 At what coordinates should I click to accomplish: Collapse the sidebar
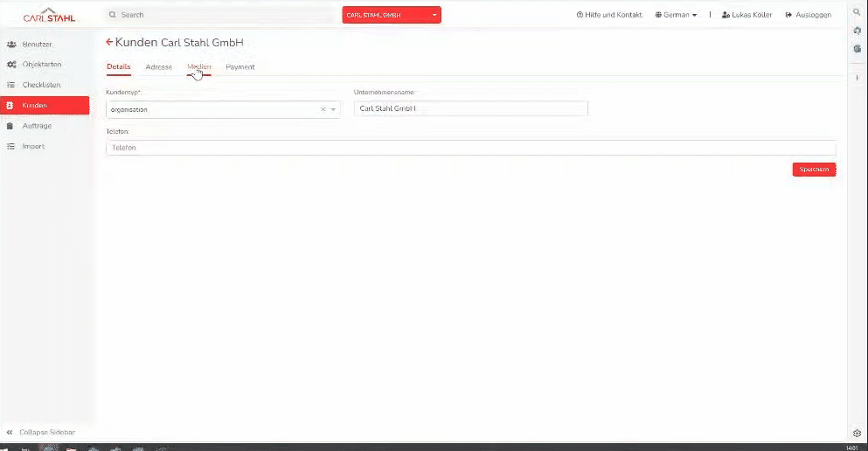click(x=40, y=433)
